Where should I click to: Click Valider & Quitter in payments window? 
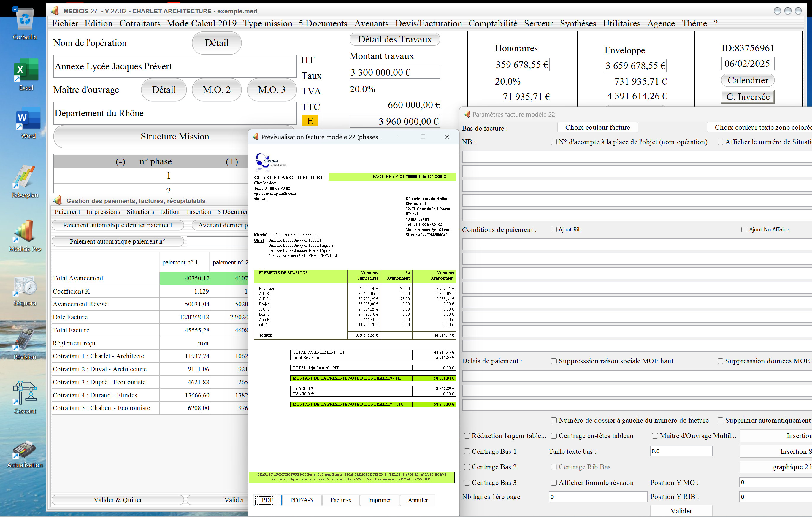(118, 500)
